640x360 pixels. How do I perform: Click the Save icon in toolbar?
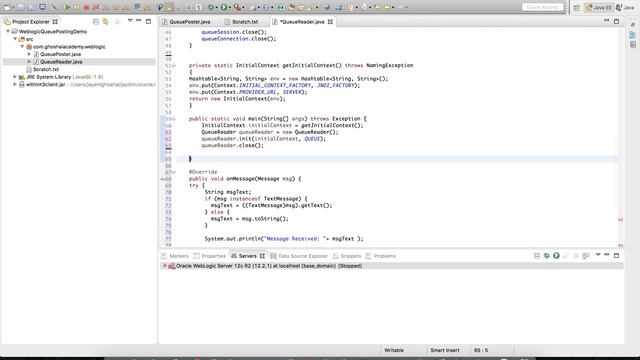coord(20,7)
